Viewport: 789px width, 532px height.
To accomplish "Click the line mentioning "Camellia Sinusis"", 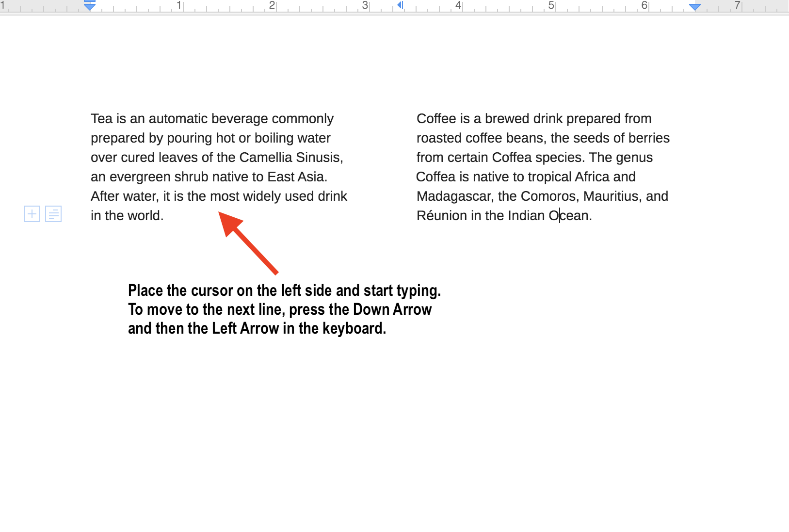I will (217, 158).
